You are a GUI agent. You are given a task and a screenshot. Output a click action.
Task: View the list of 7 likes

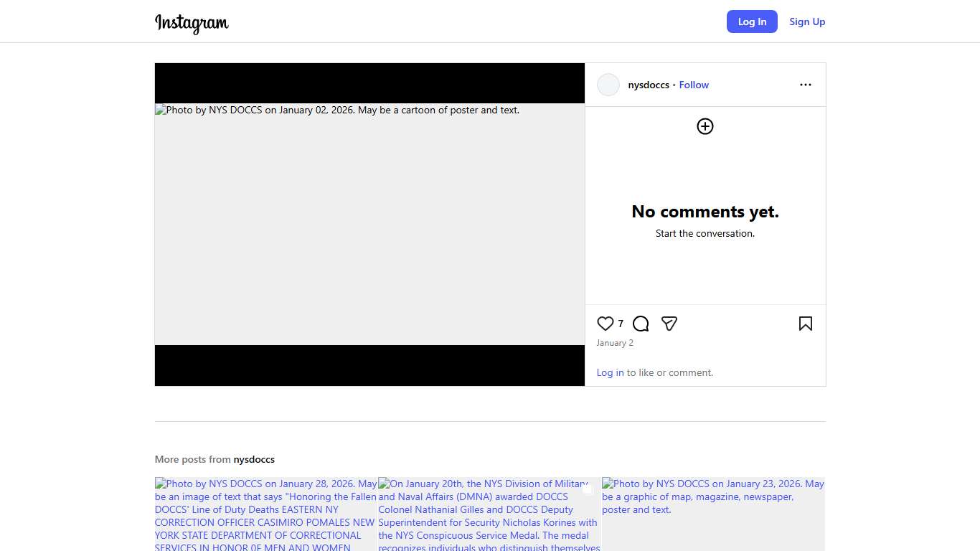tap(621, 324)
